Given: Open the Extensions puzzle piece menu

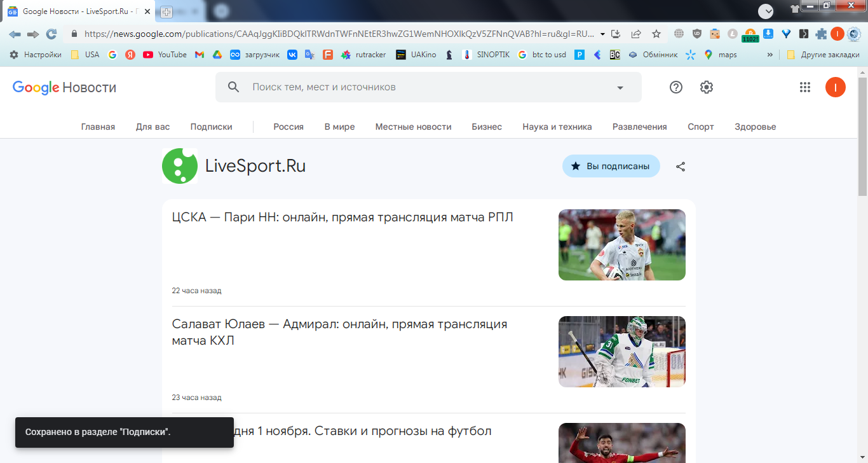Looking at the screenshot, I should (x=822, y=34).
